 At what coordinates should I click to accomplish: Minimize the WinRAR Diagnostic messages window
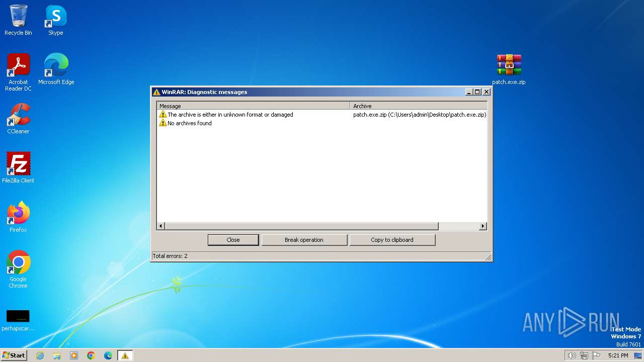point(469,92)
